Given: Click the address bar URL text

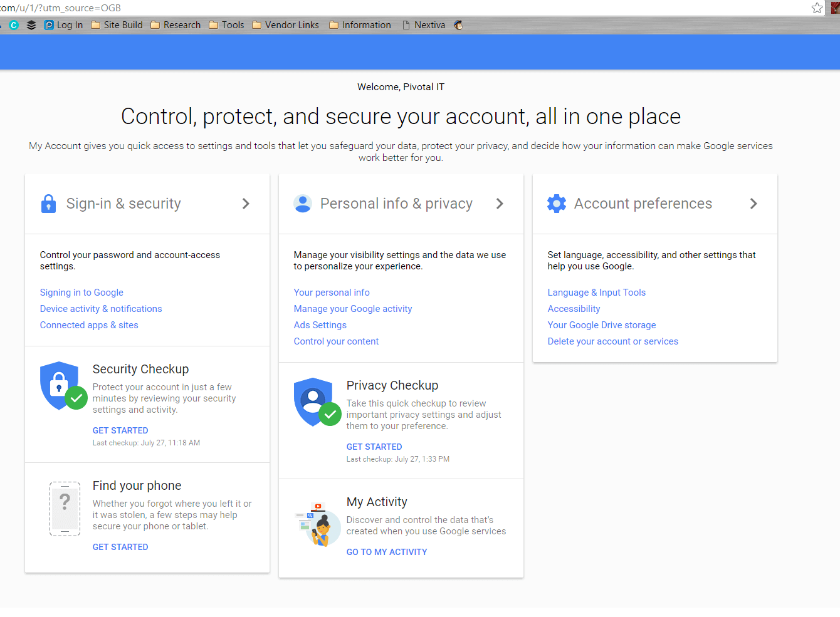Looking at the screenshot, I should tap(61, 8).
